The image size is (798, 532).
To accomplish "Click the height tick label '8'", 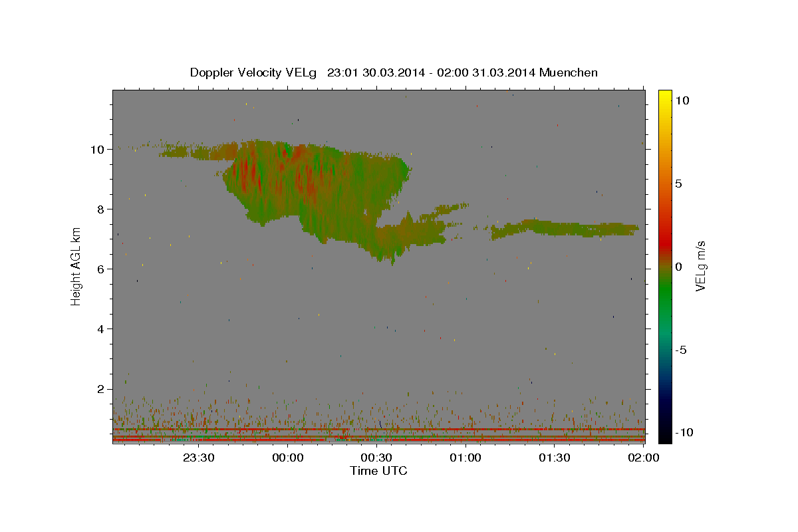I will (x=100, y=209).
